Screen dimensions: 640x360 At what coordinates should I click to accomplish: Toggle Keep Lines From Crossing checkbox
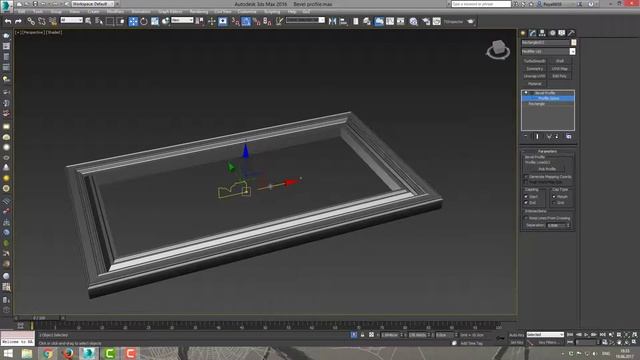coord(526,218)
